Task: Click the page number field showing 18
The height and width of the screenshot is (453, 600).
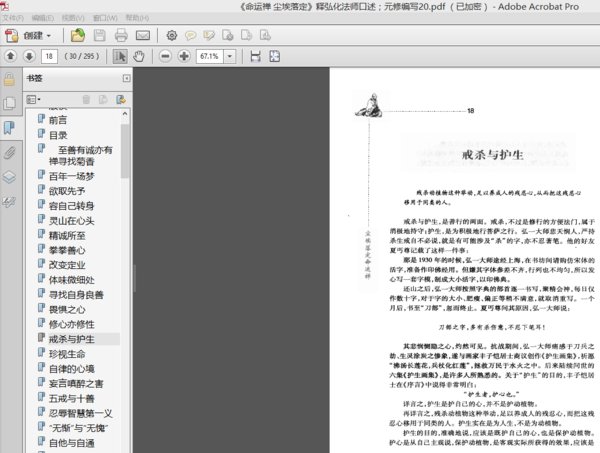Action: click(49, 56)
